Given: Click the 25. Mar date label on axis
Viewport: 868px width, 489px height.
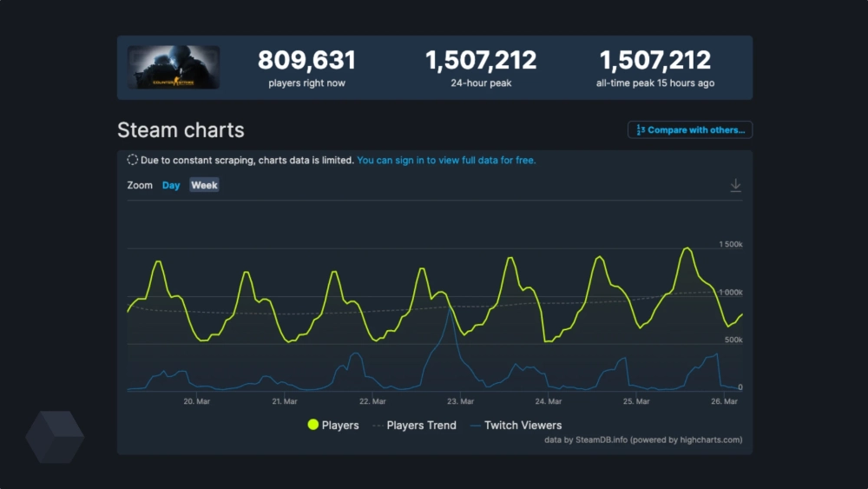Looking at the screenshot, I should (636, 401).
